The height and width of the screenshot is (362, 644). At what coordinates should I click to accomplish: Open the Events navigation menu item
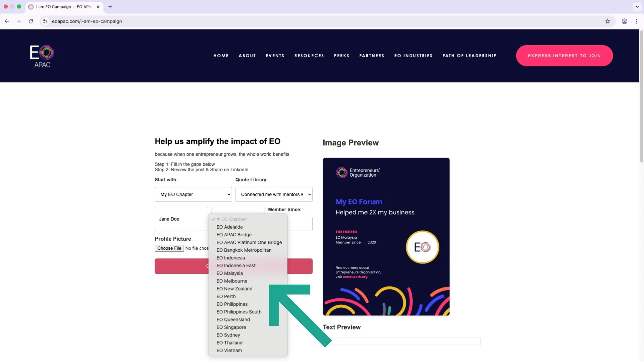(275, 56)
